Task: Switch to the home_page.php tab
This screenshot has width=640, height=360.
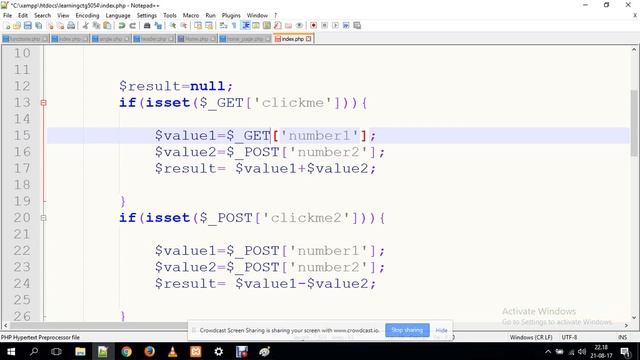Action: pos(245,39)
